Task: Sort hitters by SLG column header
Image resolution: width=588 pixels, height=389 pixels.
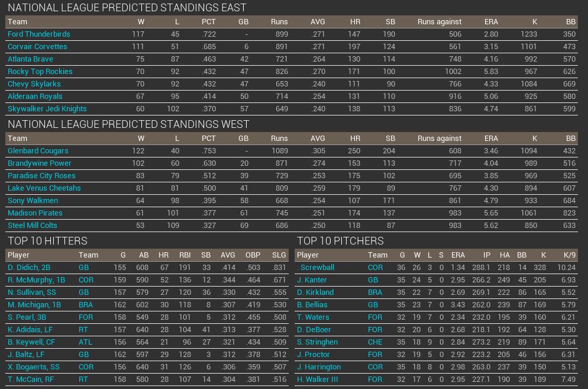Action: tap(279, 255)
